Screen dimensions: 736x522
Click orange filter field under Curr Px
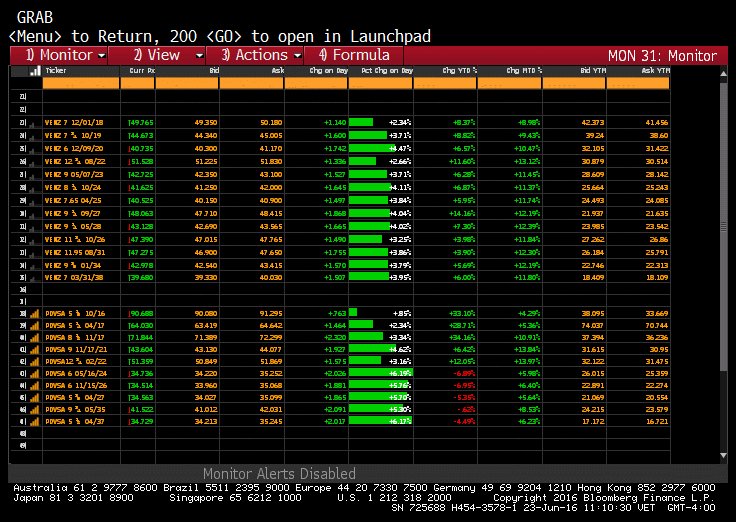pyautogui.click(x=138, y=84)
